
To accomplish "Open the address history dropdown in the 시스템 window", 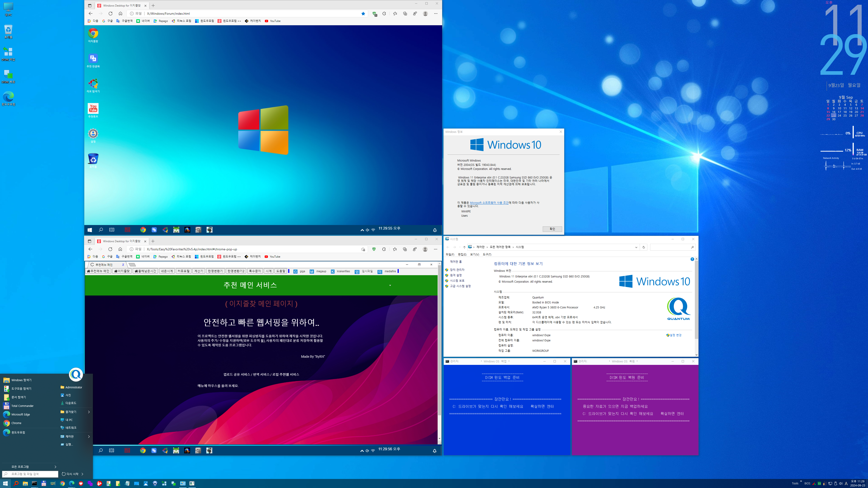I will [636, 247].
